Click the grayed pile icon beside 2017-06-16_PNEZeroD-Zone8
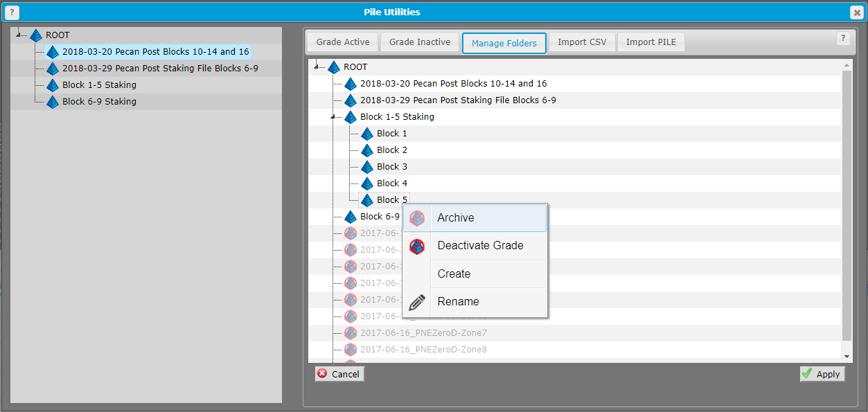Screen dimensions: 868x412 pos(350,349)
